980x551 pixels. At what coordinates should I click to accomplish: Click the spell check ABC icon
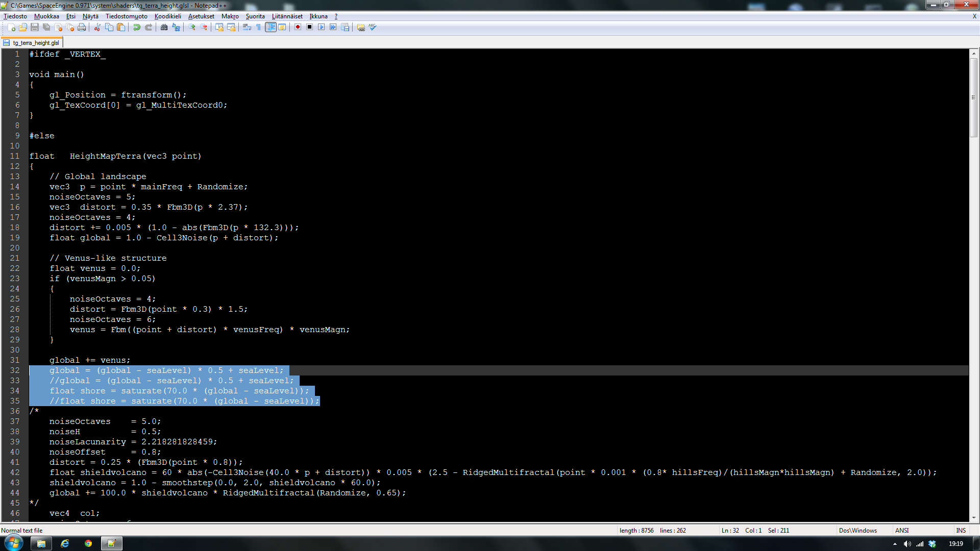click(373, 28)
